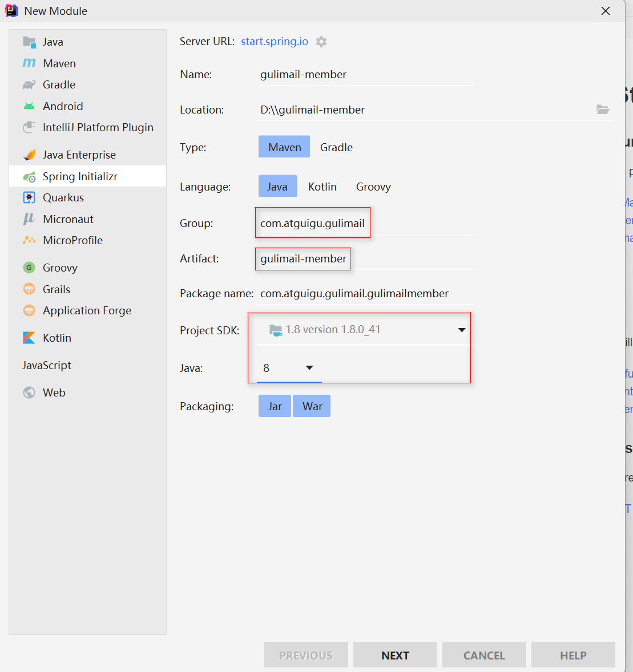Select MicroProfile generator

(x=87, y=240)
